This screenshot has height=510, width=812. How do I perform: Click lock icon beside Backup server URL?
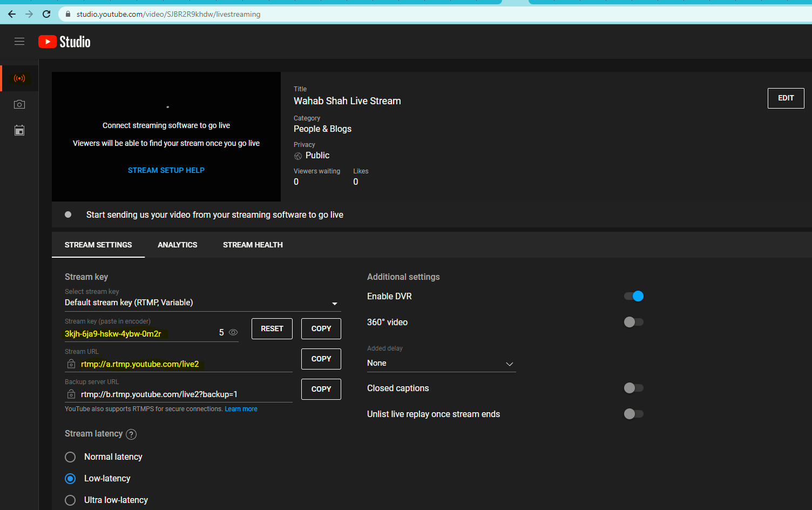[x=71, y=394]
